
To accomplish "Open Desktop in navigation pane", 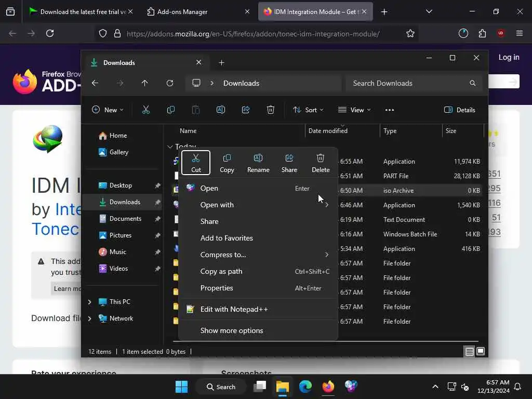I will (121, 185).
